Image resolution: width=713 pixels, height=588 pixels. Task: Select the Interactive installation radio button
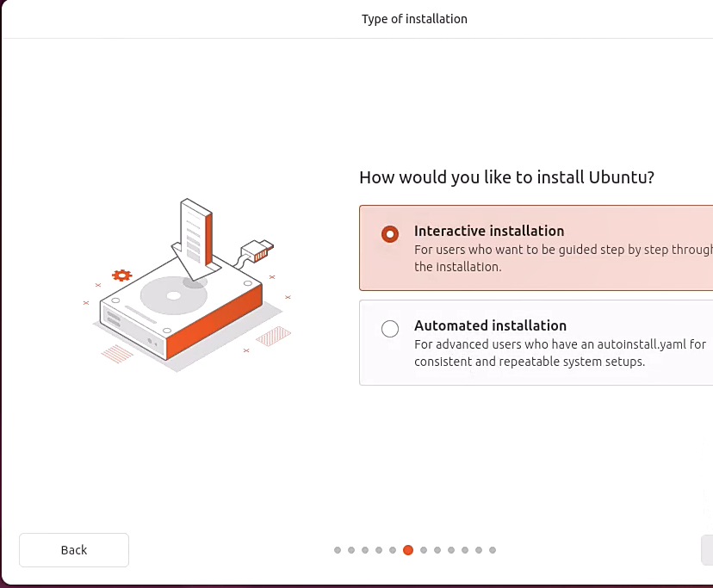tap(389, 233)
